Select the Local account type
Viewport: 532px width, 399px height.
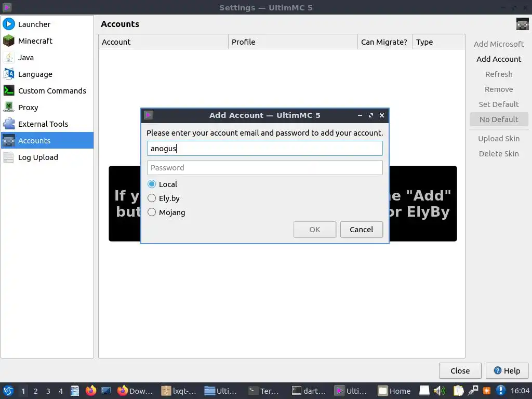point(163,184)
